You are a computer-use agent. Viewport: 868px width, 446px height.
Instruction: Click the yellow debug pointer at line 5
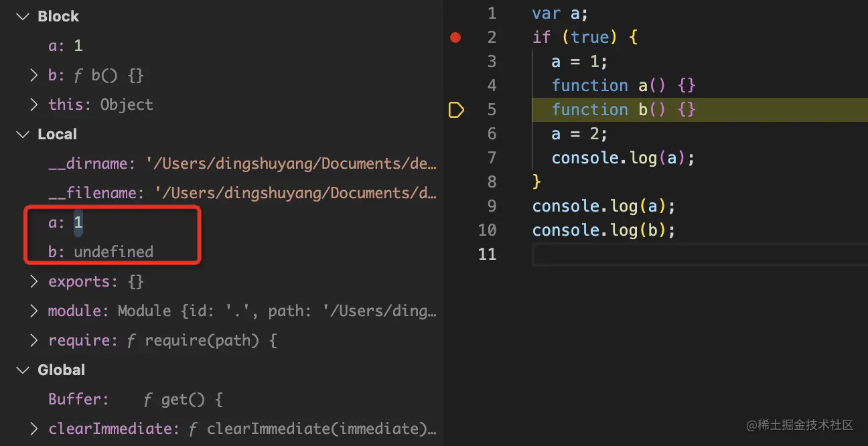[x=456, y=110]
